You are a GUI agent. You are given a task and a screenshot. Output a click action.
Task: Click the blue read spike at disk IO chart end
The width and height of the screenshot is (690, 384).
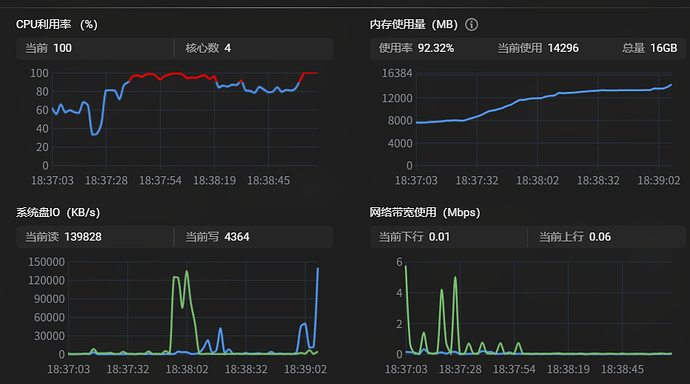[x=318, y=268]
